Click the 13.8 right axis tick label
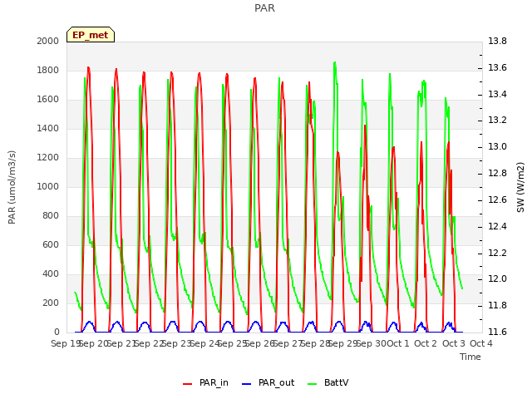Viewport: 532px width, 399px height. coord(497,41)
